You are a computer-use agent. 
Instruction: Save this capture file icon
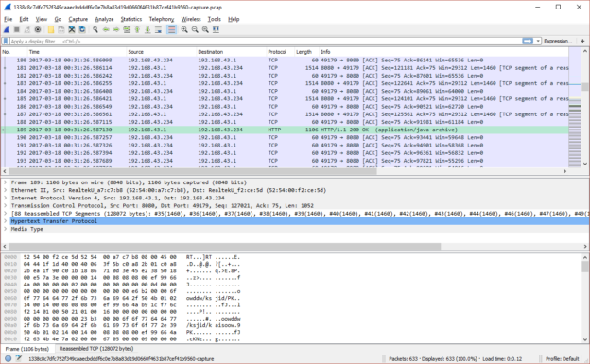point(61,29)
